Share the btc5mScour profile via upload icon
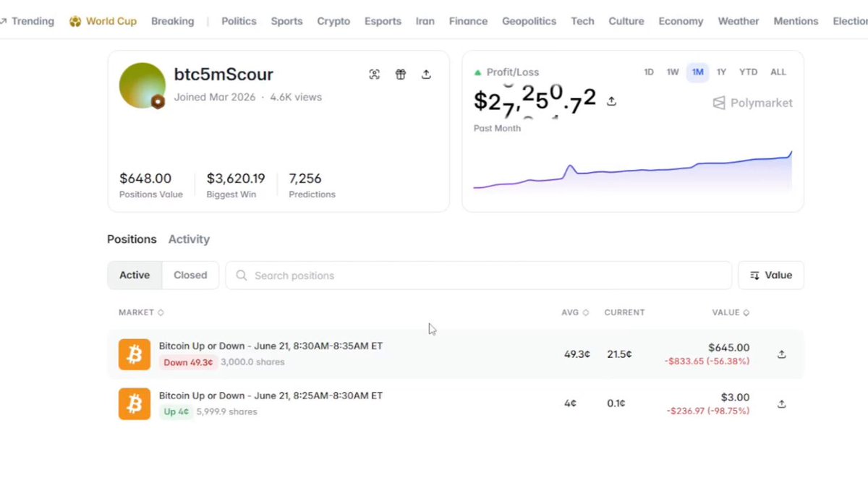The height and width of the screenshot is (488, 868). coord(426,74)
